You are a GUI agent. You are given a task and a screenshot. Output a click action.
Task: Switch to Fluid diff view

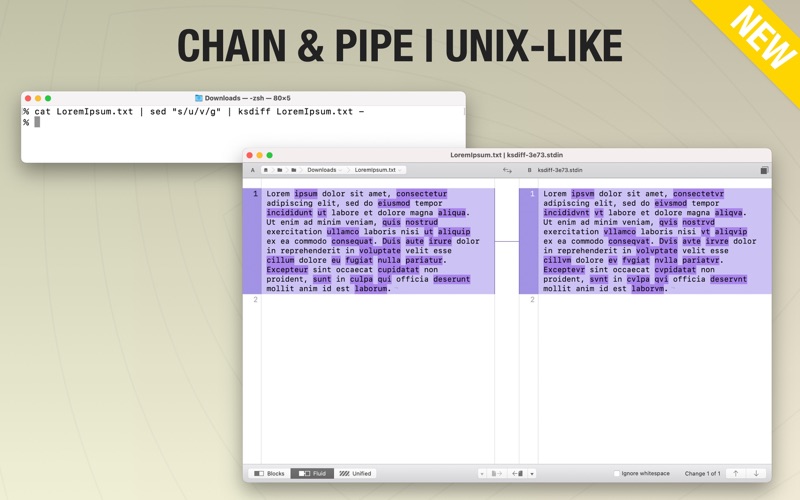(x=312, y=474)
